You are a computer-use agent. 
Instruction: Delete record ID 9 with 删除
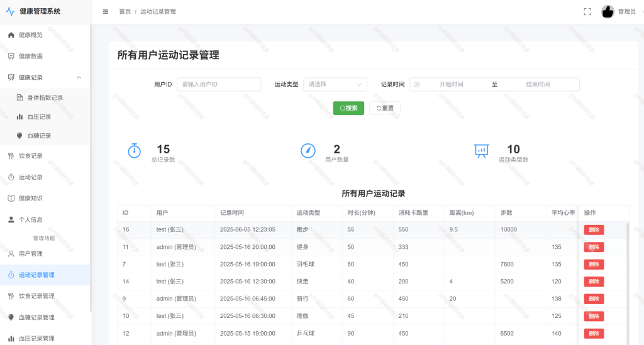point(594,298)
